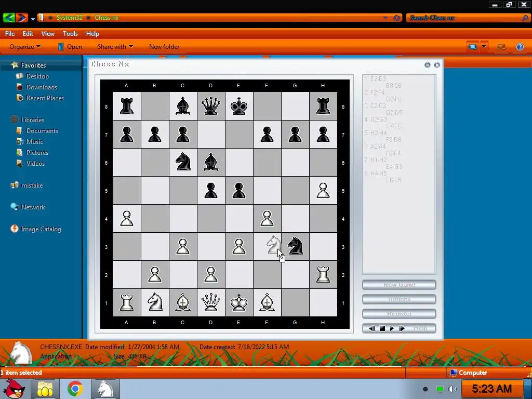Viewport: 532px width, 399px height.
Task: Open the Options button in Chess Nx
Action: click(399, 299)
